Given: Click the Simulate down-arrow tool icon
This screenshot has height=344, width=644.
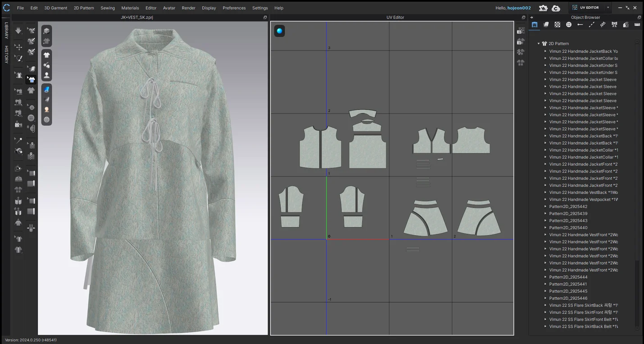Looking at the screenshot, I should pos(18,31).
